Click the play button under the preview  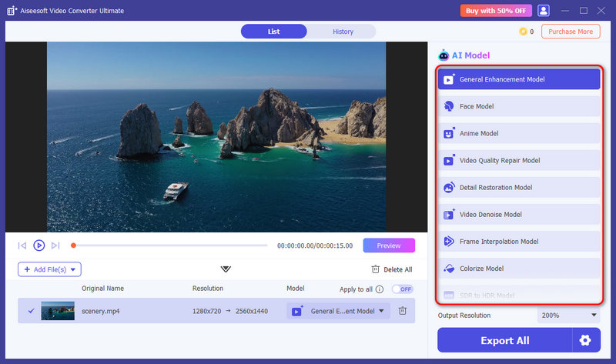point(38,245)
